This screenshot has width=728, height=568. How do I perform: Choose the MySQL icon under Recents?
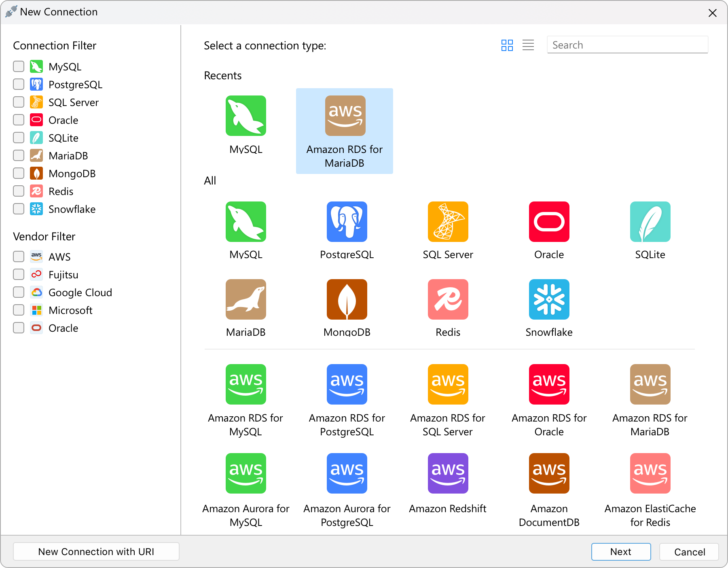tap(245, 116)
